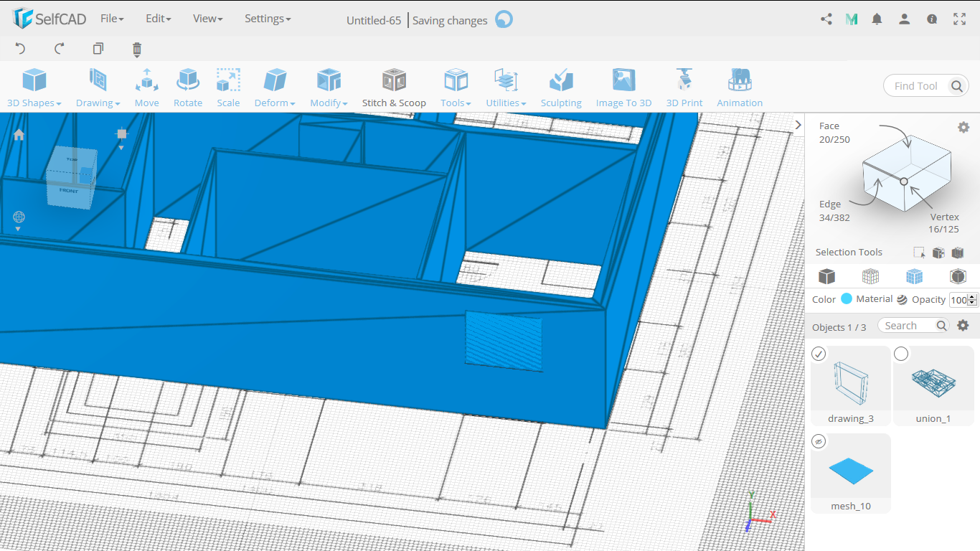
Task: Open the Animation tool
Action: 740,88
